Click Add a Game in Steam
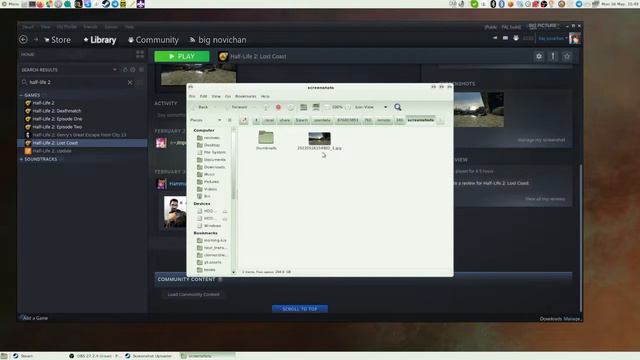This screenshot has height=360, width=640. pyautogui.click(x=35, y=318)
